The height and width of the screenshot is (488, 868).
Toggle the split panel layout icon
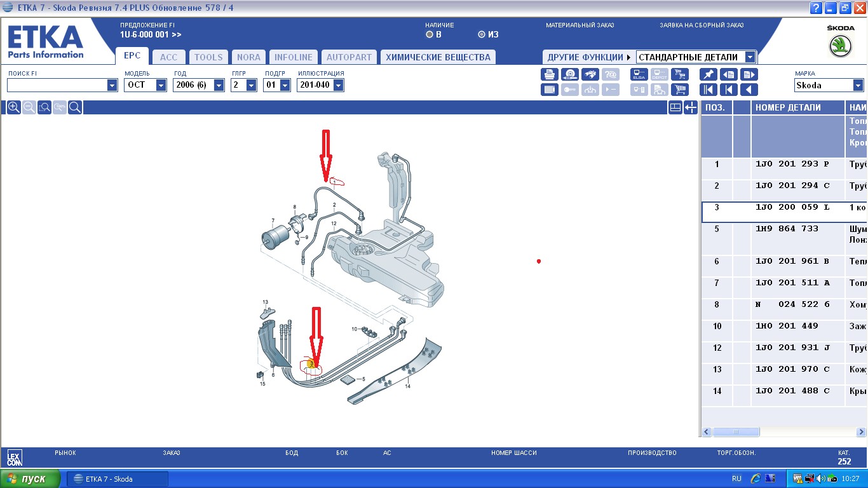675,107
